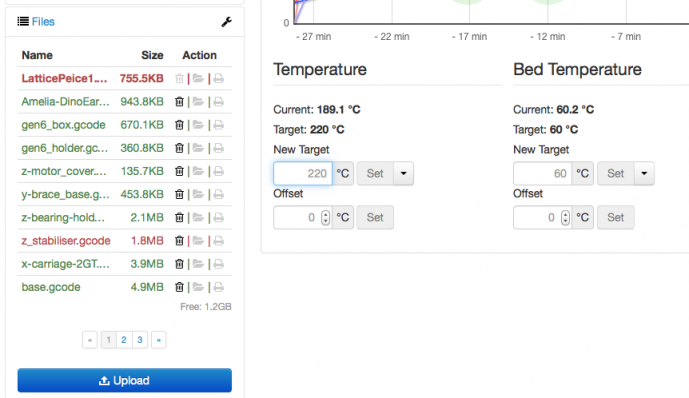This screenshot has width=689, height=398.
Task: Focus the bed New Target input field
Action: (x=542, y=174)
